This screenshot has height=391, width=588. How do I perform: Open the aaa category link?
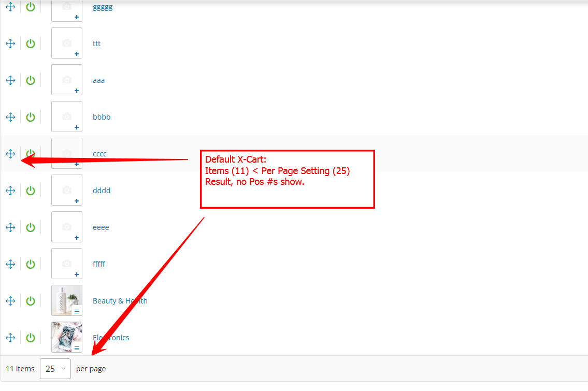pyautogui.click(x=98, y=80)
